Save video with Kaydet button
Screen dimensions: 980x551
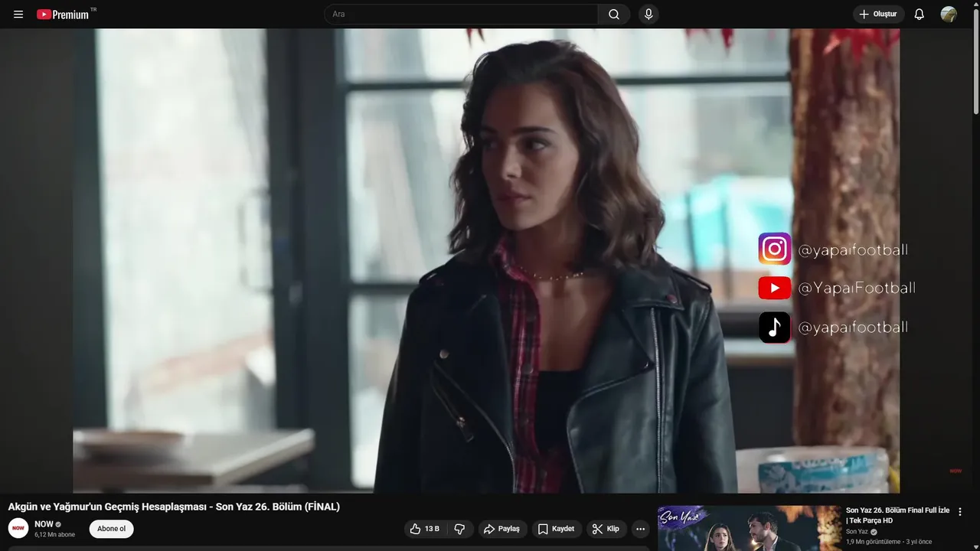(557, 529)
